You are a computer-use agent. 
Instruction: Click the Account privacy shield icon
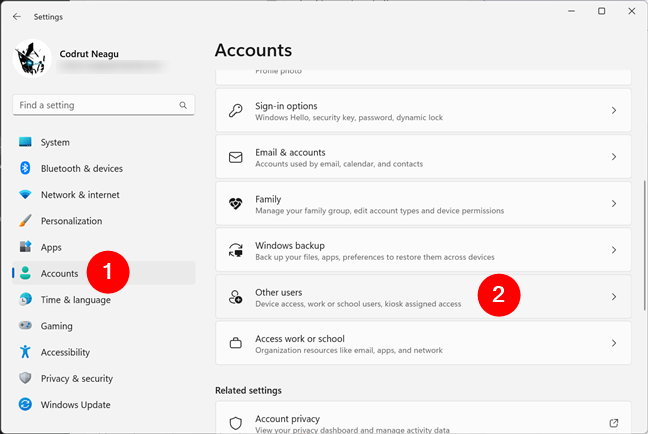pyautogui.click(x=236, y=423)
